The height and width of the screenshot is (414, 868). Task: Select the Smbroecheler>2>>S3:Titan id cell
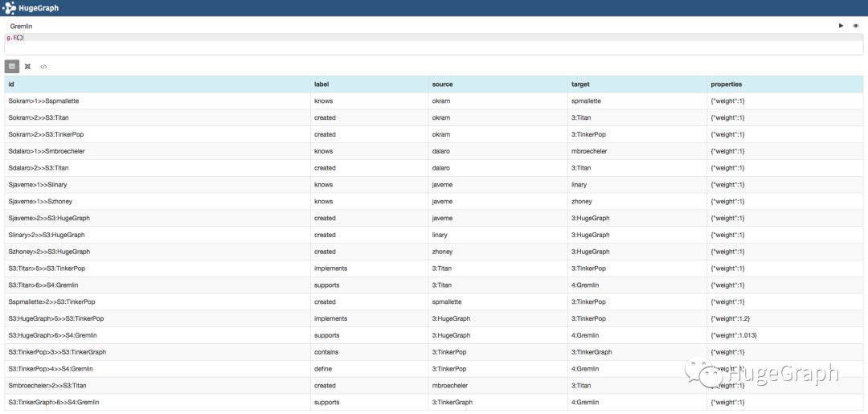(x=158, y=385)
